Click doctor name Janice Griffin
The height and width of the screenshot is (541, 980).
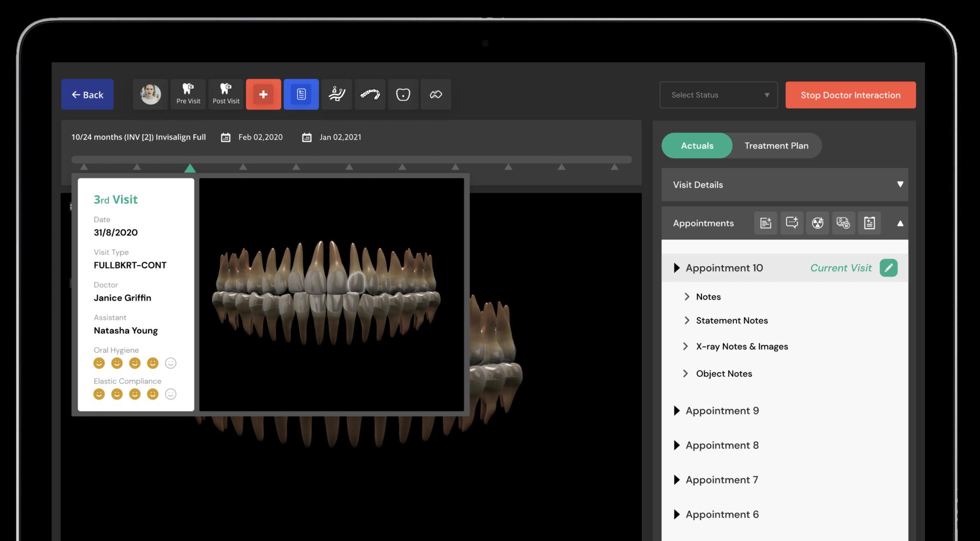coord(122,298)
